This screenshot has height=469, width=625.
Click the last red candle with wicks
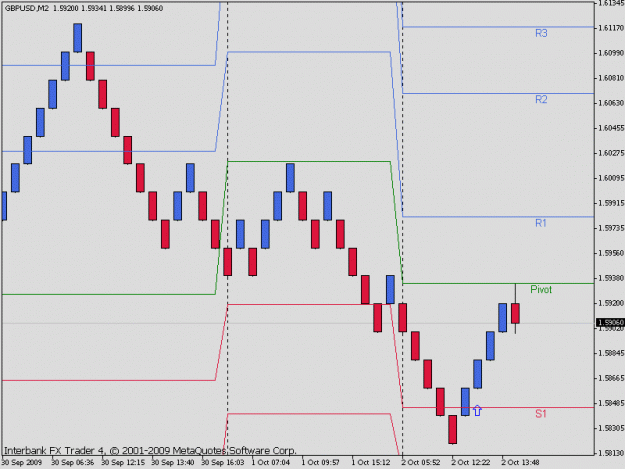click(x=515, y=313)
